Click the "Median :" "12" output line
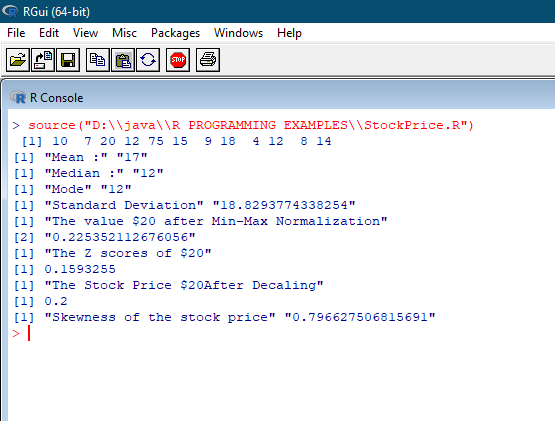Viewport: 555px width, 421px height. click(x=88, y=173)
